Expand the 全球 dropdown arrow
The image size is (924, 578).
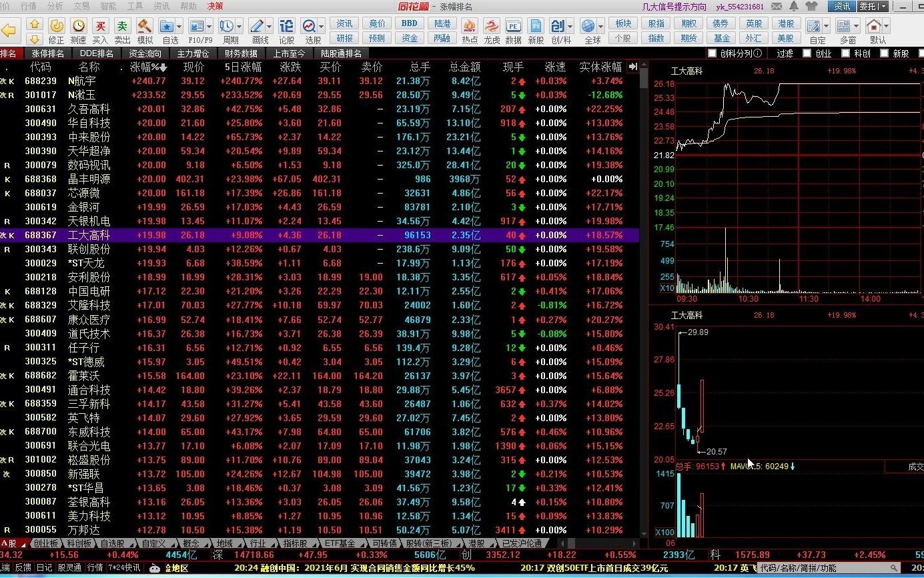[x=600, y=27]
